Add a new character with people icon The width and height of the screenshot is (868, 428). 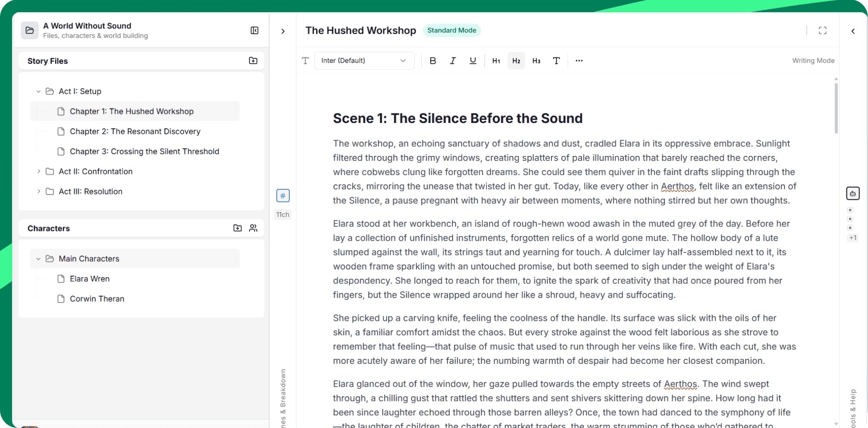point(253,228)
